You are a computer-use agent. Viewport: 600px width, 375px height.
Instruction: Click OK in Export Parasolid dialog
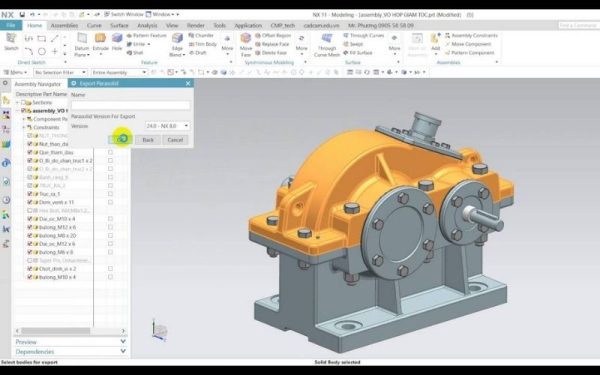point(121,140)
